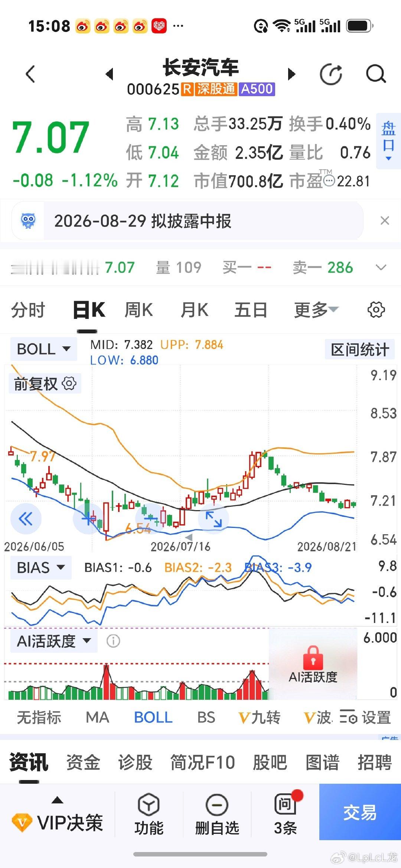Image resolution: width=401 pixels, height=868 pixels.
Task: Tap the 2026/07/16 chart date marker
Action: 180,546
